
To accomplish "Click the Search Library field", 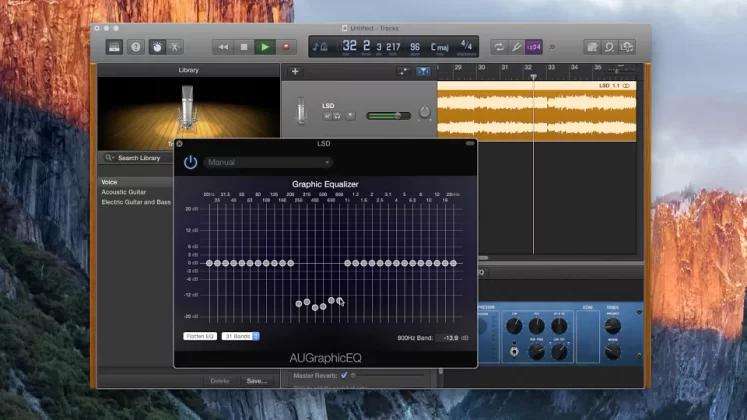I will pyautogui.click(x=137, y=158).
